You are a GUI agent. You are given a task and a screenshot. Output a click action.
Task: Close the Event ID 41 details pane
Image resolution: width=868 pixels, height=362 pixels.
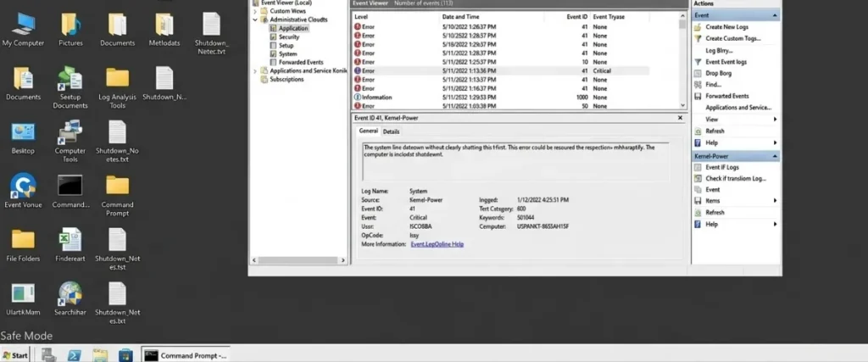pos(681,118)
